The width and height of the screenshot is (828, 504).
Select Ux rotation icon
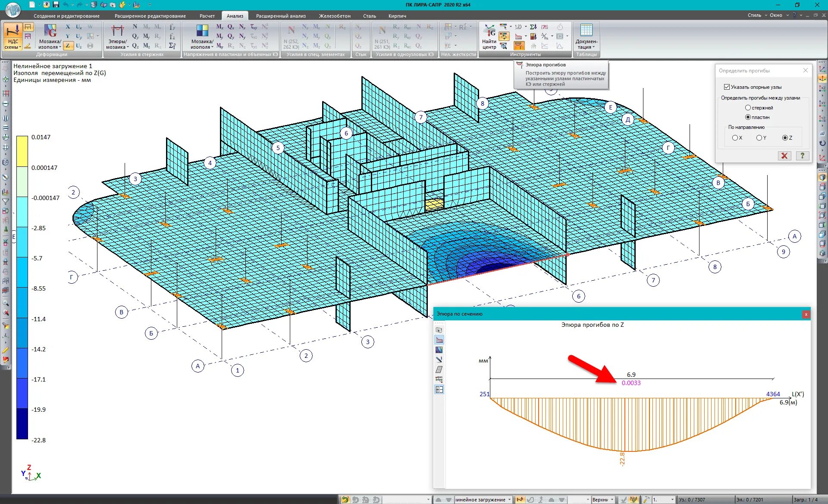(79, 27)
